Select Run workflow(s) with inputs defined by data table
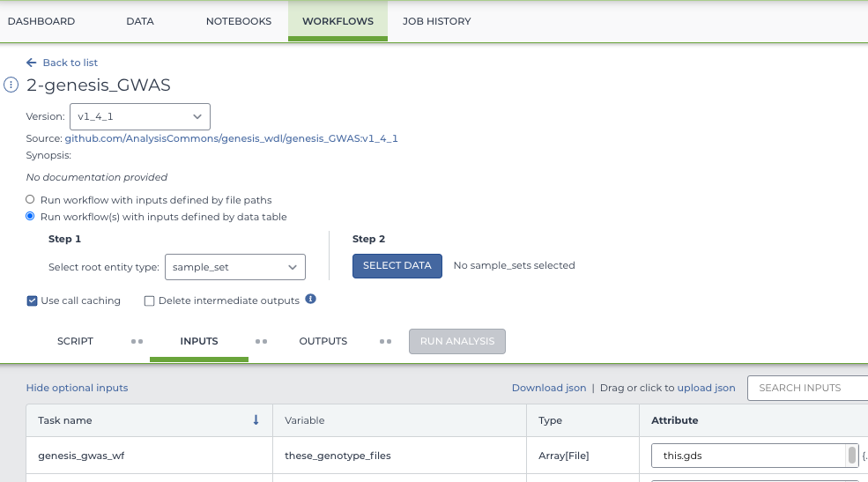Image resolution: width=868 pixels, height=482 pixels. 30,216
